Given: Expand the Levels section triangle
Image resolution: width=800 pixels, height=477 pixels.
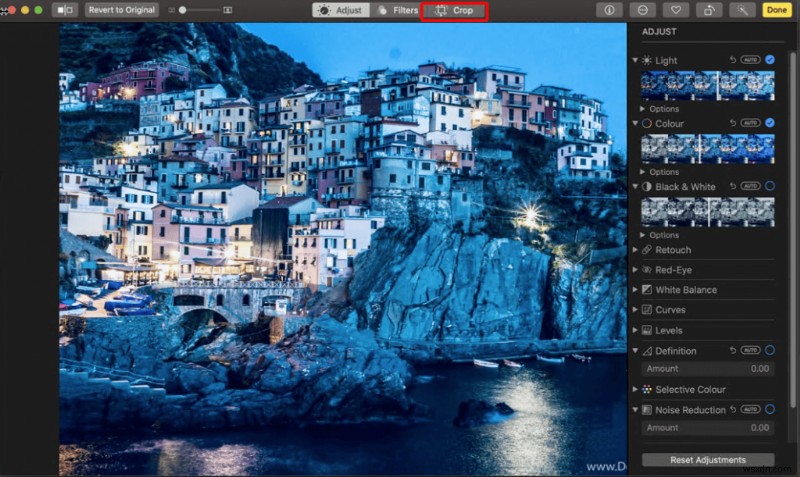Looking at the screenshot, I should (x=635, y=331).
